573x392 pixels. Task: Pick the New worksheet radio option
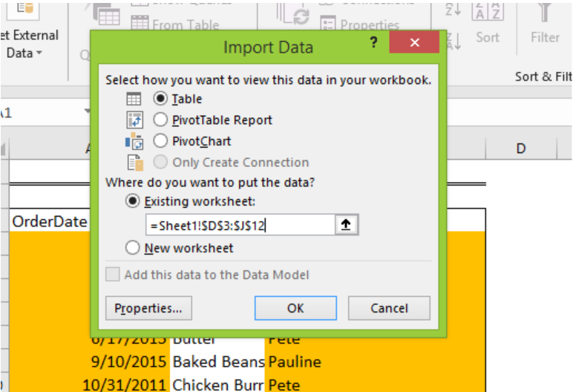tap(132, 247)
